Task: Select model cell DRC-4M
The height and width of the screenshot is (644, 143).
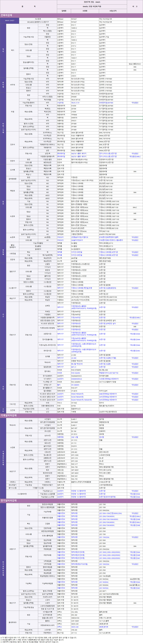Action: (x=85, y=615)
